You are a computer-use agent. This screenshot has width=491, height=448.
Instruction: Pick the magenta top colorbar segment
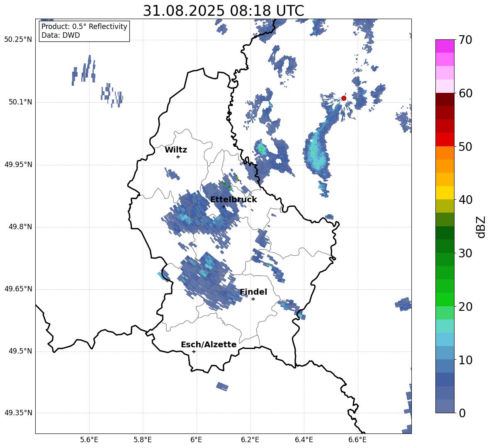tap(445, 46)
